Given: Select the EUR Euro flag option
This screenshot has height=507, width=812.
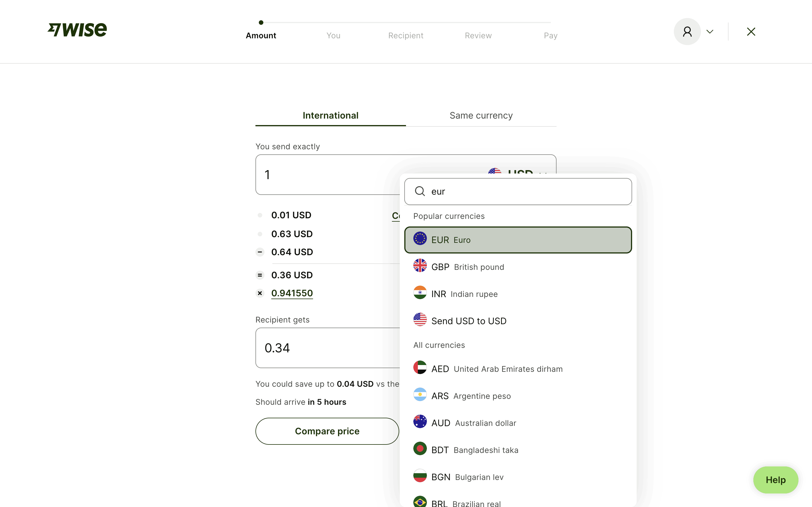Looking at the screenshot, I should (518, 240).
